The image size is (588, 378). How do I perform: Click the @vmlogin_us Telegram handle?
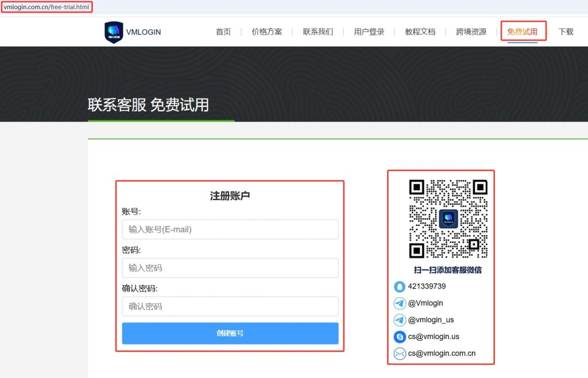click(x=431, y=320)
